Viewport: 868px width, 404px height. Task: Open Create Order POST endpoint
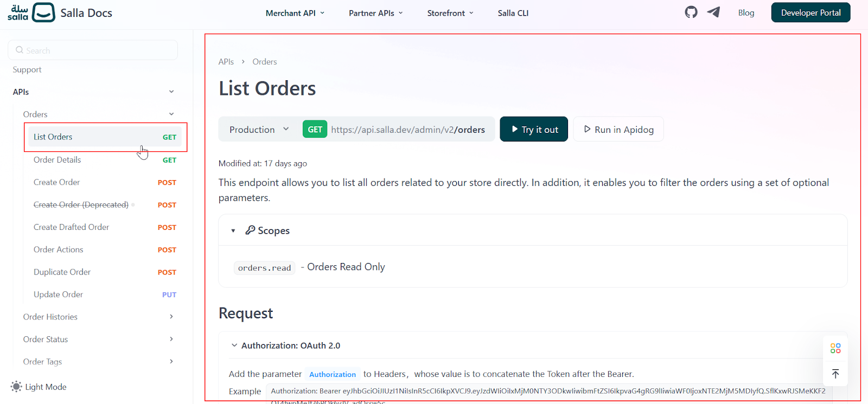tap(104, 182)
